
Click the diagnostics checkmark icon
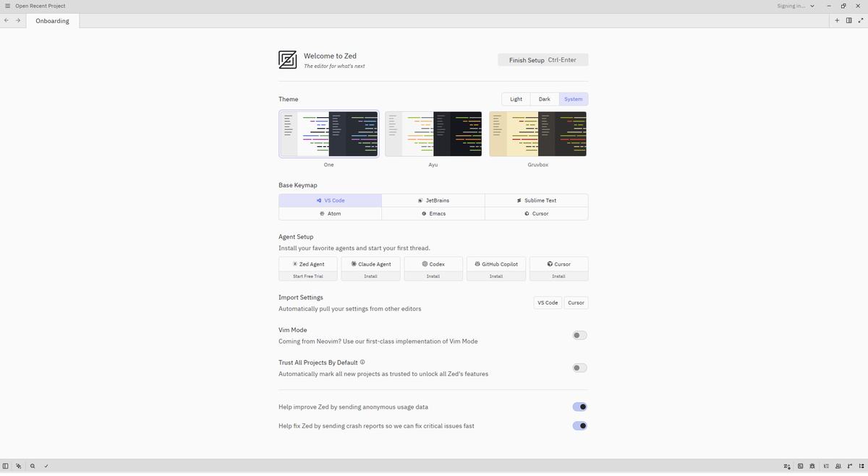coord(46,466)
